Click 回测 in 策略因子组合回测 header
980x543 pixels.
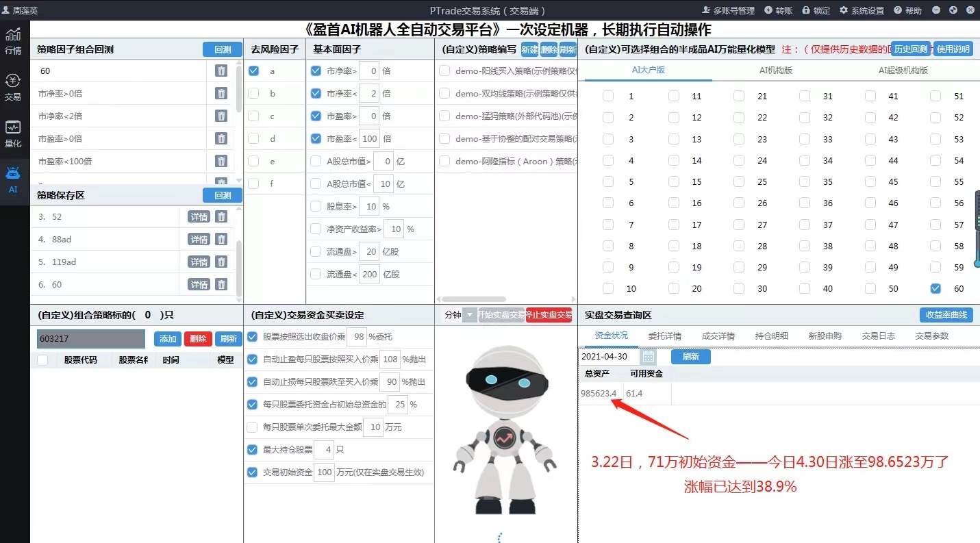pyautogui.click(x=223, y=49)
